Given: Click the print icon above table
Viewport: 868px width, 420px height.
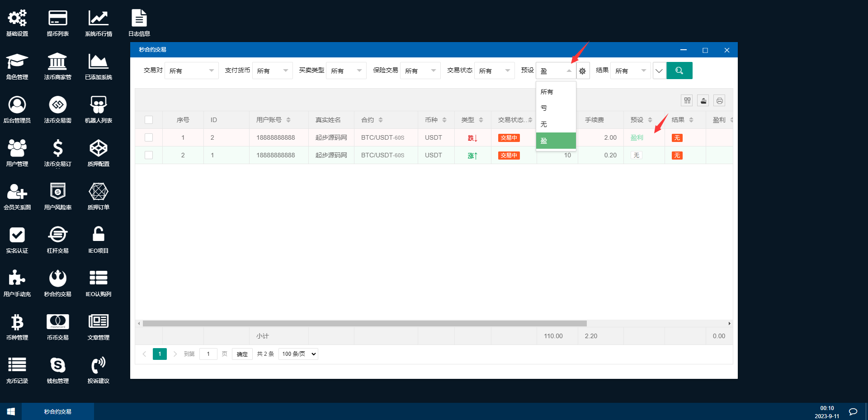Looking at the screenshot, I should (x=720, y=100).
